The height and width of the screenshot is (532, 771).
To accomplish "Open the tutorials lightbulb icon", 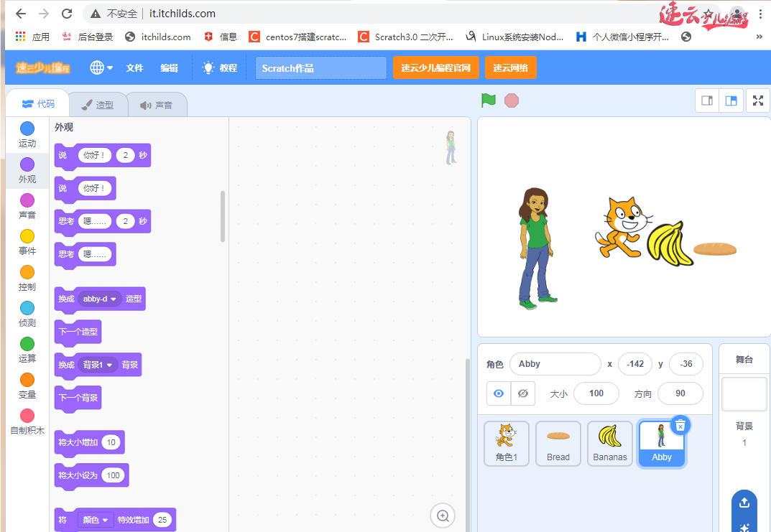I will pos(208,67).
